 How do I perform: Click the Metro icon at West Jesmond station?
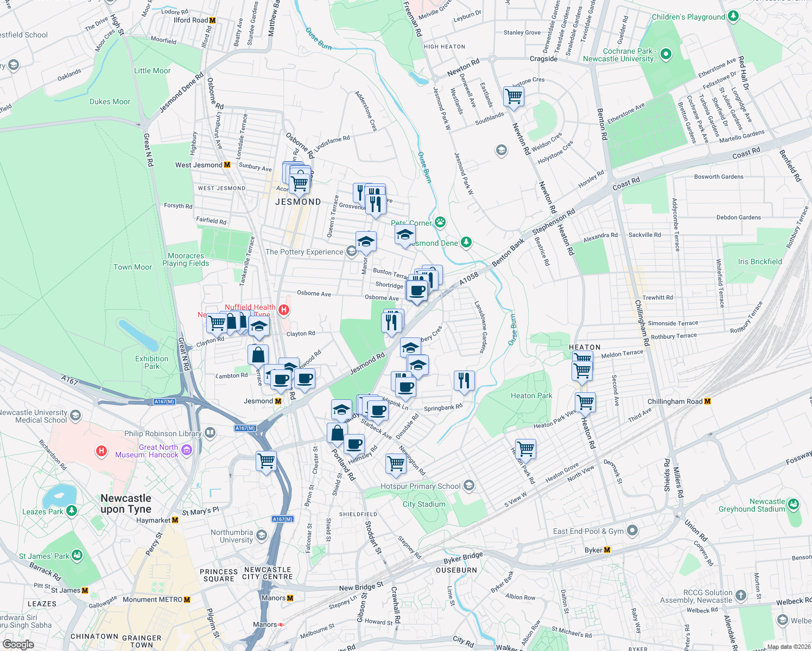tap(227, 164)
